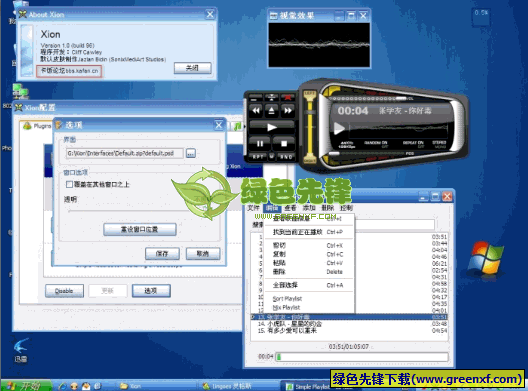Click the rewind button on Xion player

pyautogui.click(x=256, y=110)
